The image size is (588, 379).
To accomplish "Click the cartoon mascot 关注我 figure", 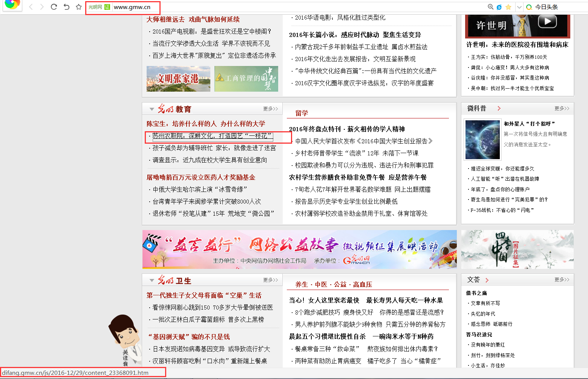I will (x=124, y=340).
